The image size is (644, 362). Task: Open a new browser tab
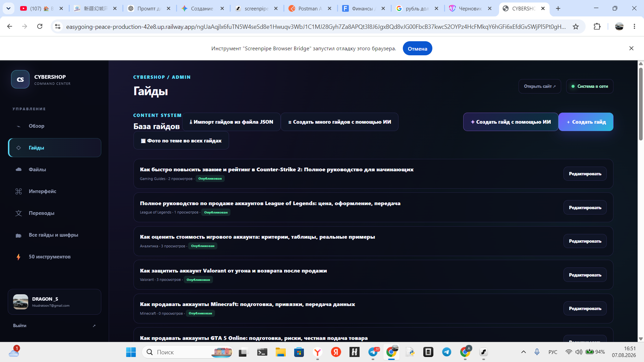(558, 8)
